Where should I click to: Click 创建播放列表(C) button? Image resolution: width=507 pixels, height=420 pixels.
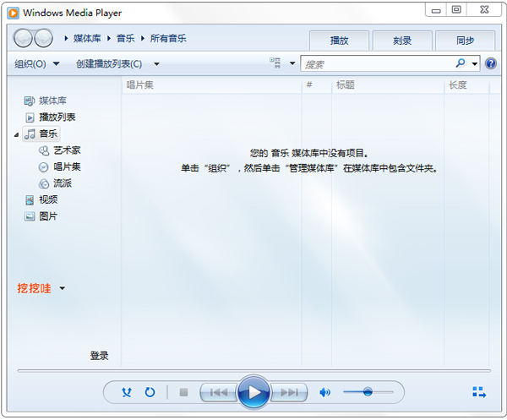(x=109, y=63)
